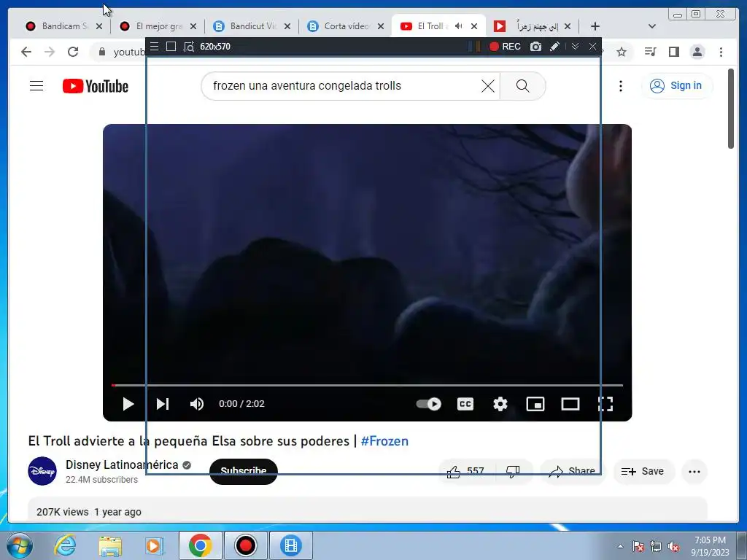This screenshot has height=560, width=747.
Task: Start recording with Bandicam REC button
Action: tap(505, 46)
